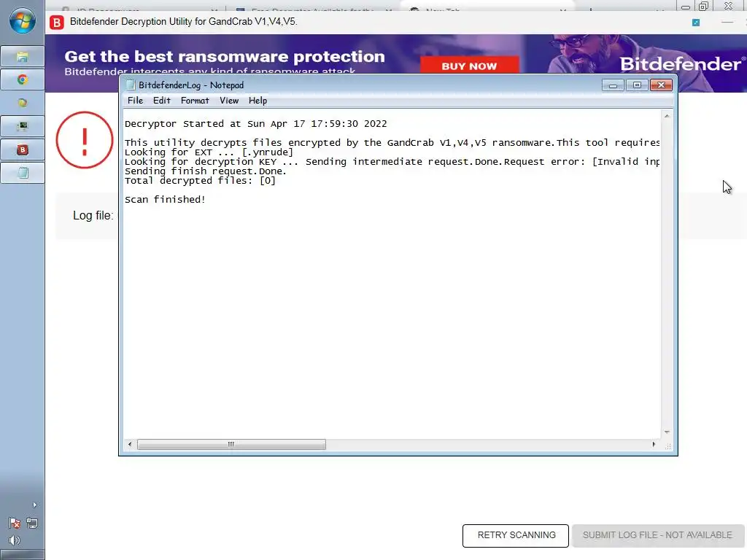
Task: Click the 'Log file:' label
Action: coord(93,215)
